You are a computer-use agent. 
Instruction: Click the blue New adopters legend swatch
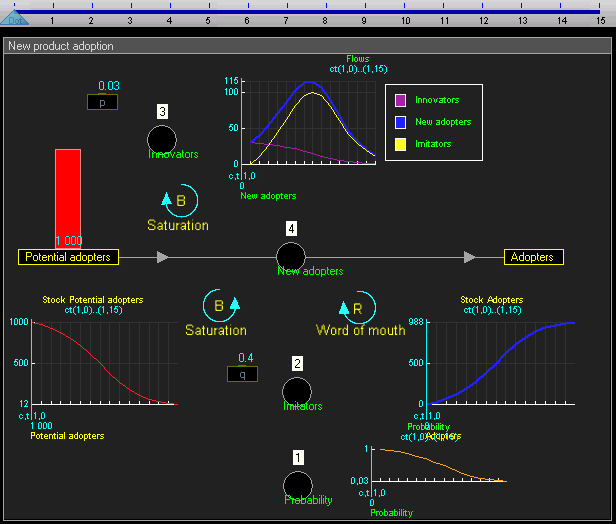[400, 122]
